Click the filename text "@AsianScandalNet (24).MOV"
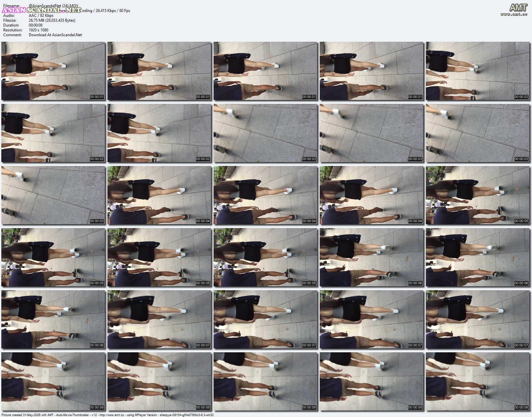Image resolution: width=532 pixels, height=417 pixels. tap(53, 6)
